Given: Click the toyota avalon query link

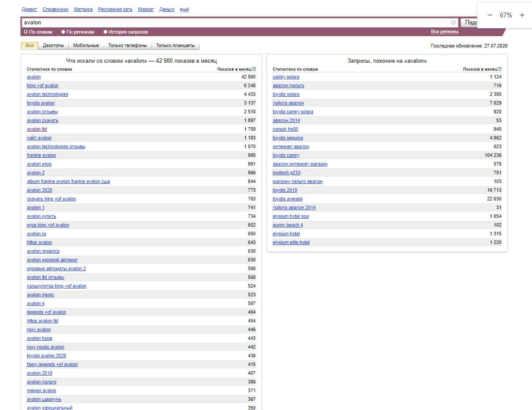Looking at the screenshot, I should coord(41,103).
